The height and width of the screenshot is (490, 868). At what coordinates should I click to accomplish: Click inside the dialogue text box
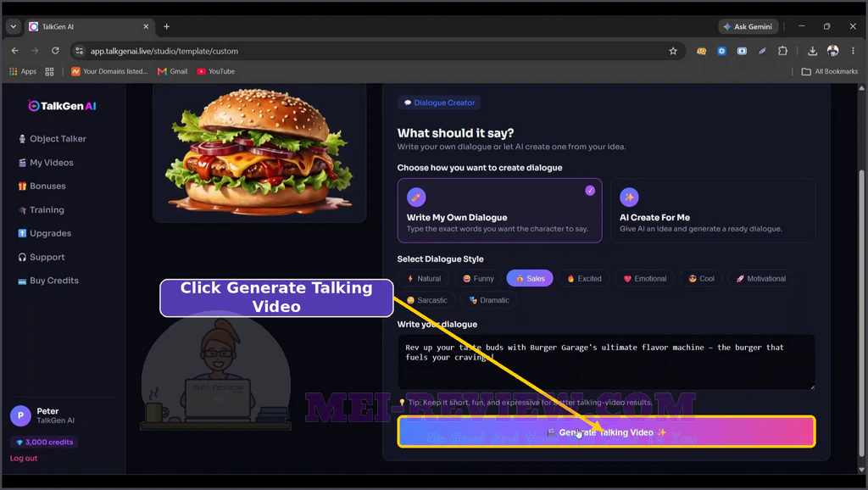click(x=606, y=361)
